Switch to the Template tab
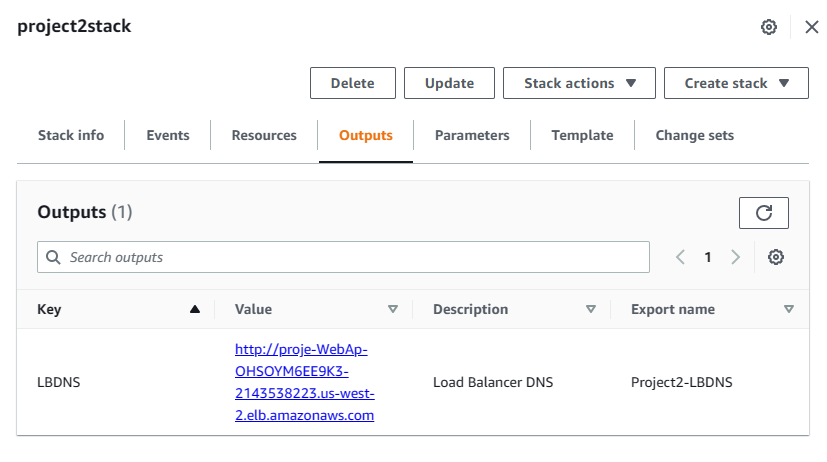Image resolution: width=827 pixels, height=462 pixels. pyautogui.click(x=582, y=136)
